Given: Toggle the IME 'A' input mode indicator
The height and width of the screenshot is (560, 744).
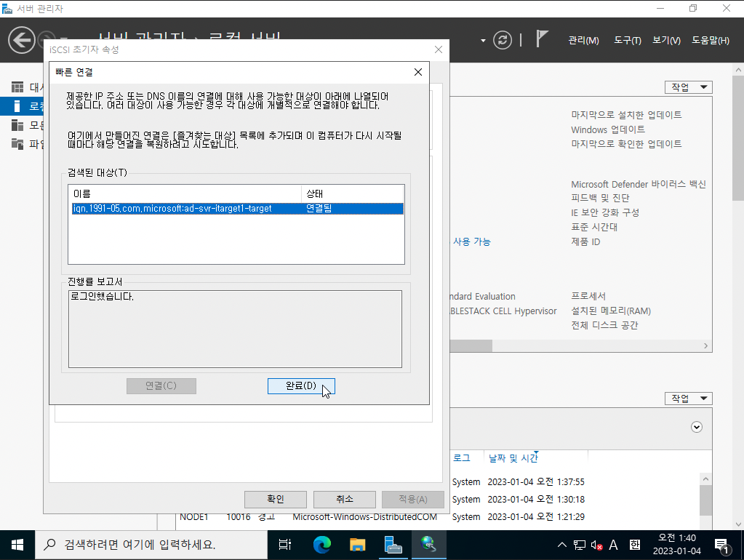Looking at the screenshot, I should click(613, 545).
